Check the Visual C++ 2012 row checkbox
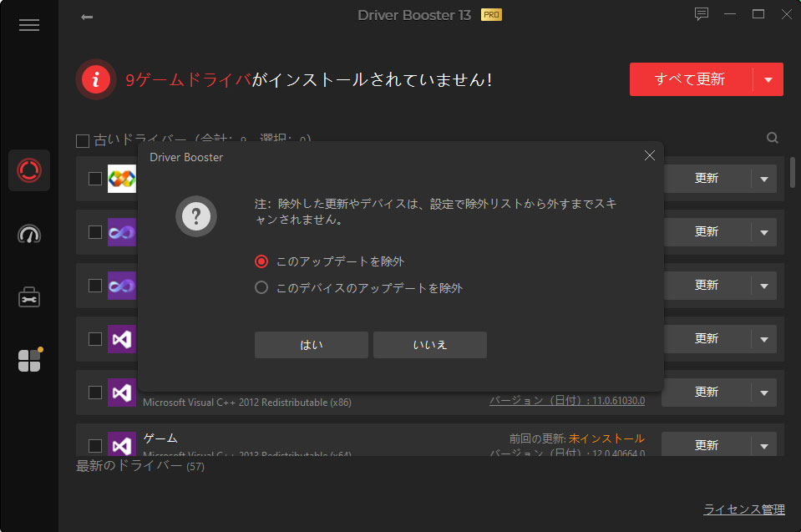The width and height of the screenshot is (801, 532). [x=95, y=393]
